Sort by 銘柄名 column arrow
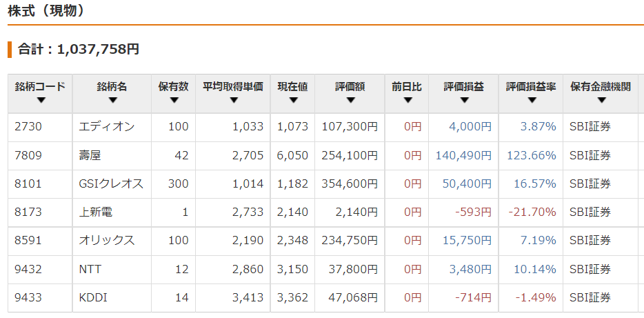This screenshot has height=318, width=644. point(113,100)
